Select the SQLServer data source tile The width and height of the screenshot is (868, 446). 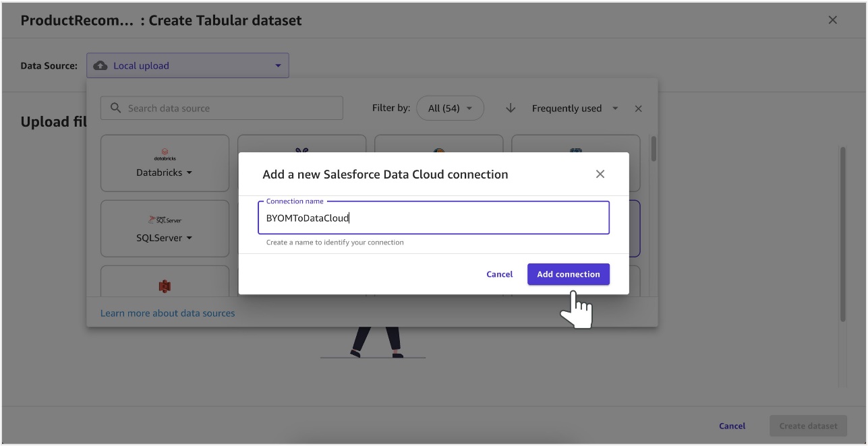click(165, 228)
